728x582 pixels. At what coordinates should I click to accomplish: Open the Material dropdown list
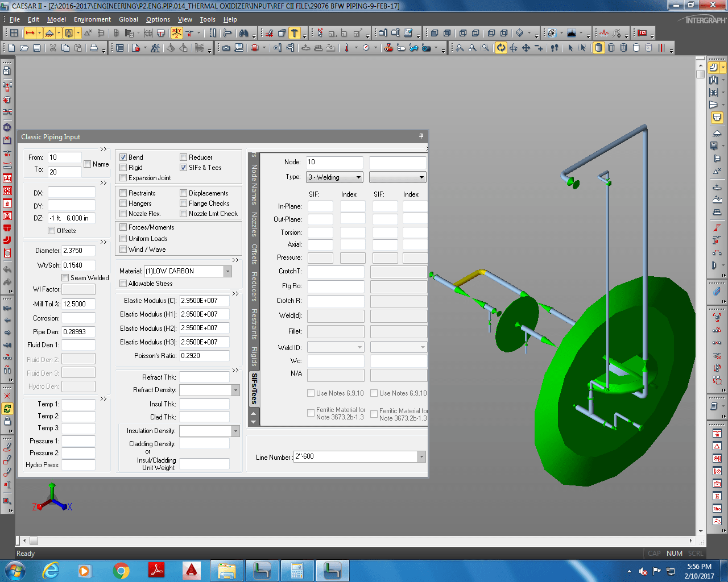(x=227, y=272)
